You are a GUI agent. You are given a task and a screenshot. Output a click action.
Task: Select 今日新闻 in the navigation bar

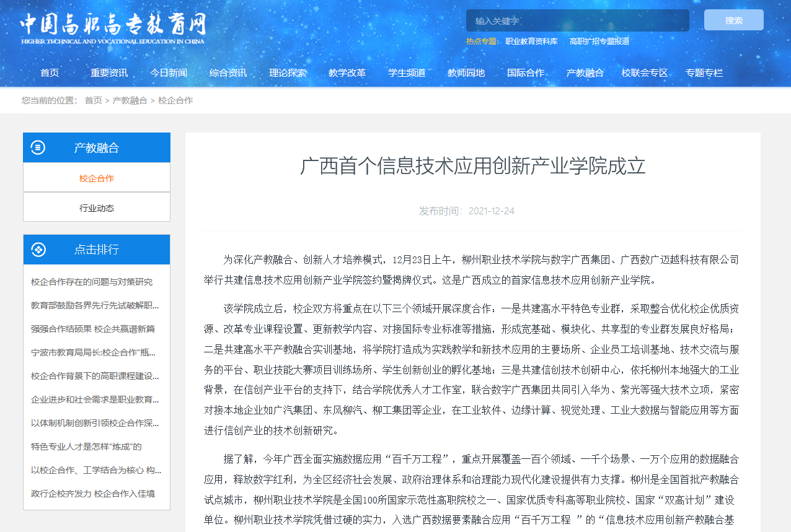click(169, 72)
